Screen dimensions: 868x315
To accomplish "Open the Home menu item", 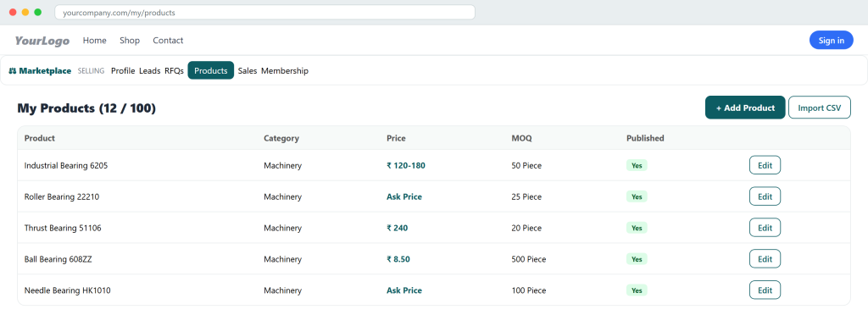I will 95,41.
